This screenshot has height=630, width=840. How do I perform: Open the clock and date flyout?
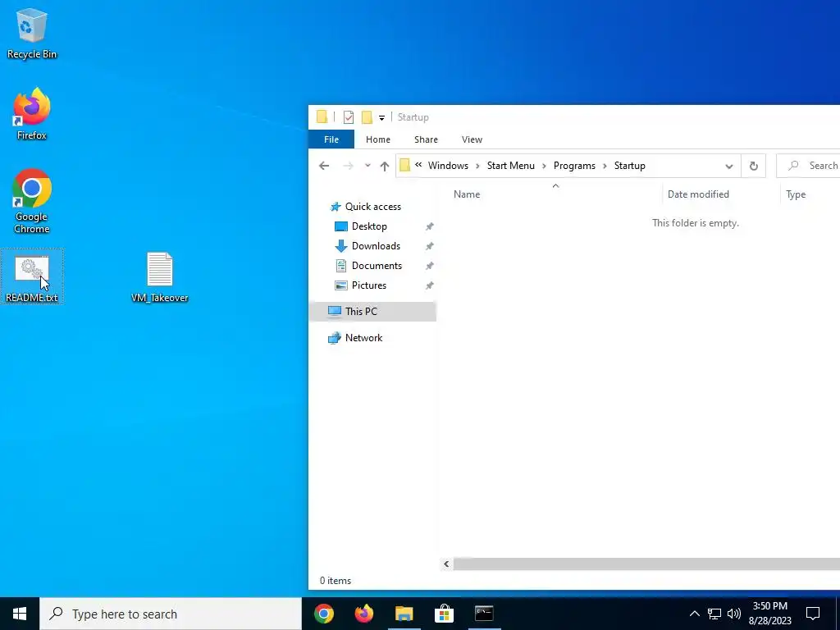tap(769, 614)
